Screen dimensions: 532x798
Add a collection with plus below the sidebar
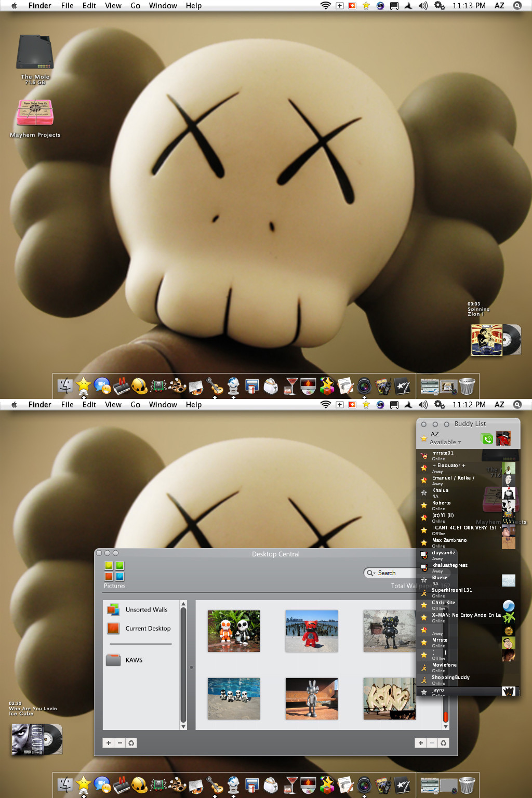109,743
